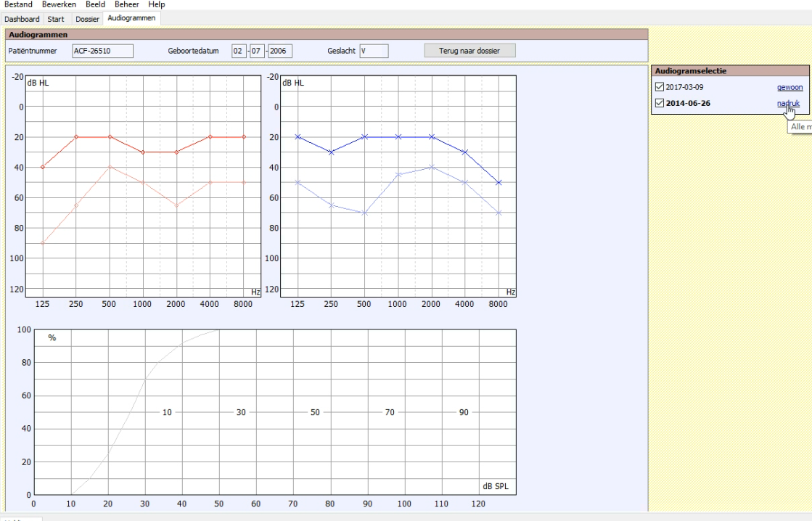Switch to the Dossier tab
The width and height of the screenshot is (812, 521).
[87, 18]
